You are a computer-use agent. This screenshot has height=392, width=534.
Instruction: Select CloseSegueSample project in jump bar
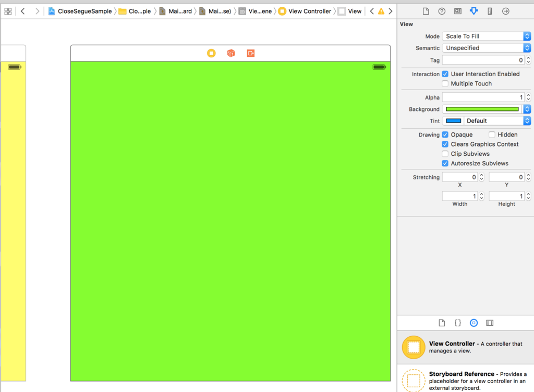80,11
